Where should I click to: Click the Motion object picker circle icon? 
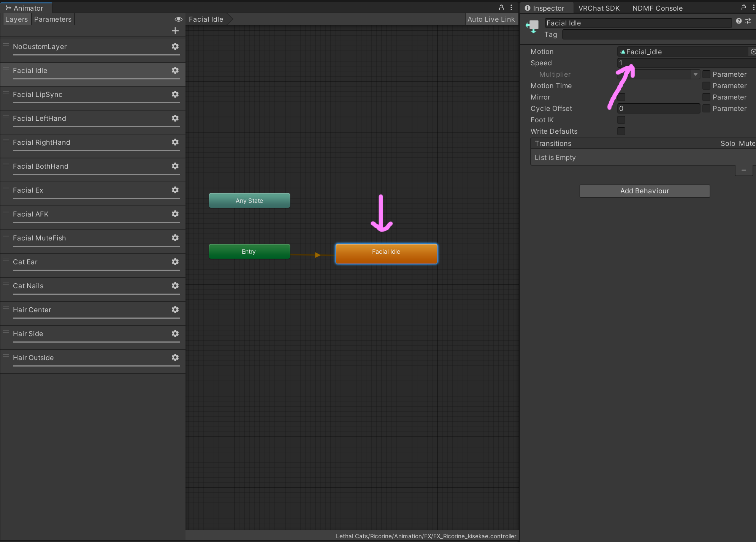(753, 52)
